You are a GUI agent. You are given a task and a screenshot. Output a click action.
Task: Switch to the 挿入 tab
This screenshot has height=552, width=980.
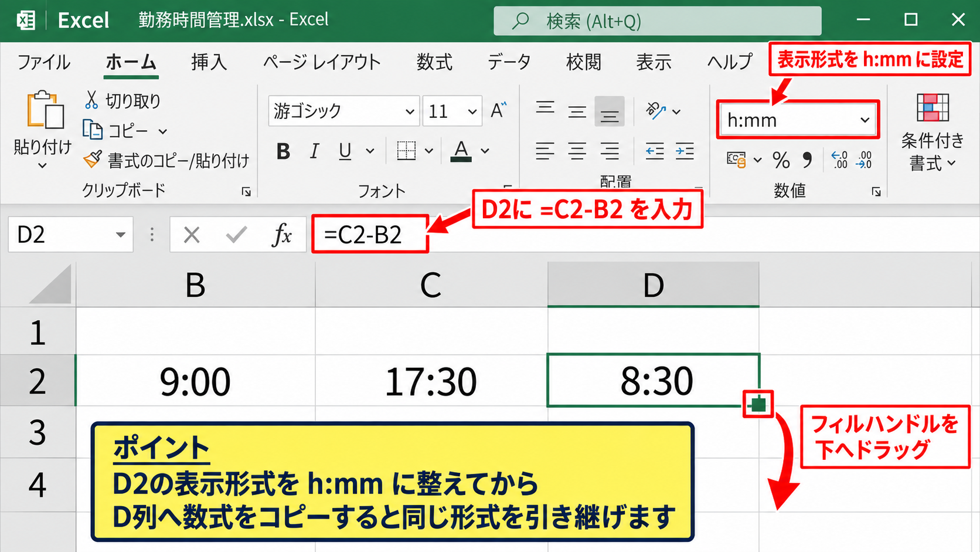click(x=209, y=62)
